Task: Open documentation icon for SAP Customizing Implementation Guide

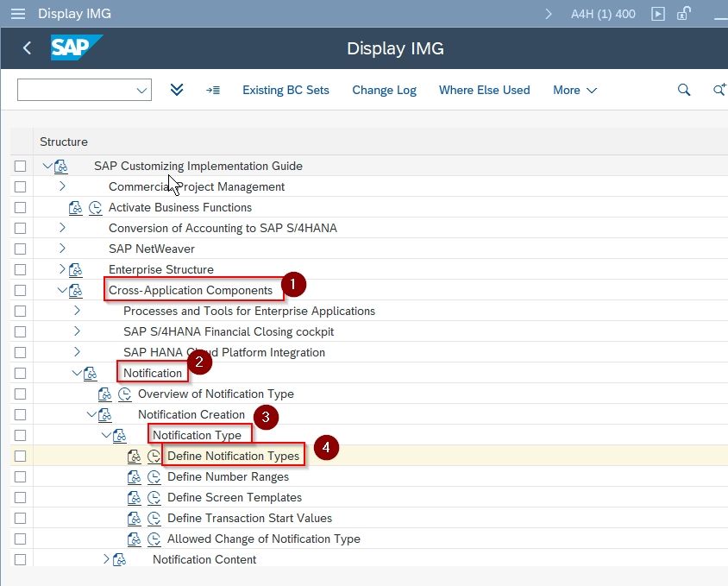Action: pyautogui.click(x=61, y=167)
